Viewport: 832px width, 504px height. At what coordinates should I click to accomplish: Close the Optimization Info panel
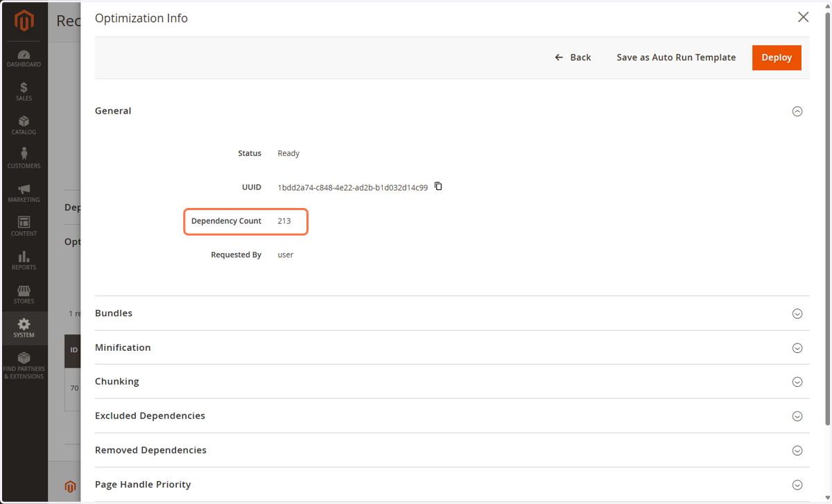click(803, 17)
